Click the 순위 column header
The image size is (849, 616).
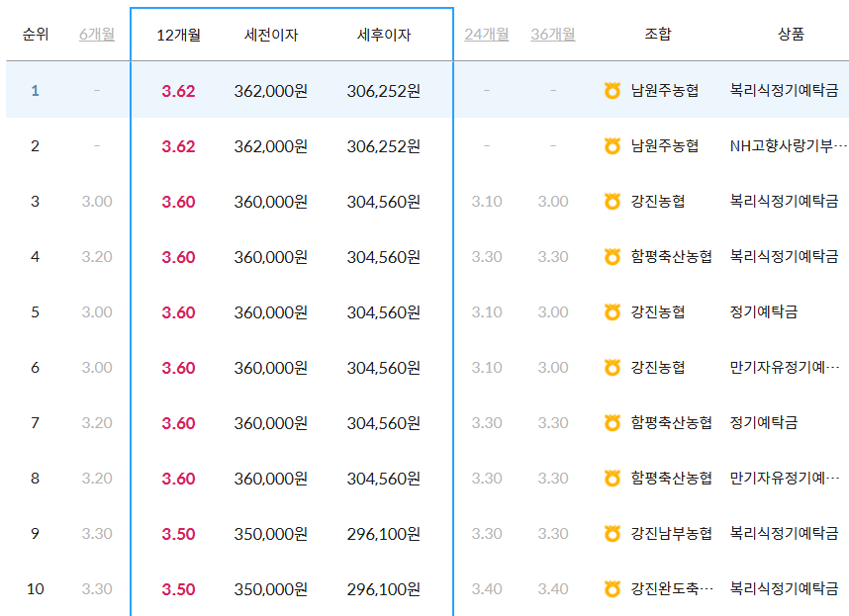36,34
